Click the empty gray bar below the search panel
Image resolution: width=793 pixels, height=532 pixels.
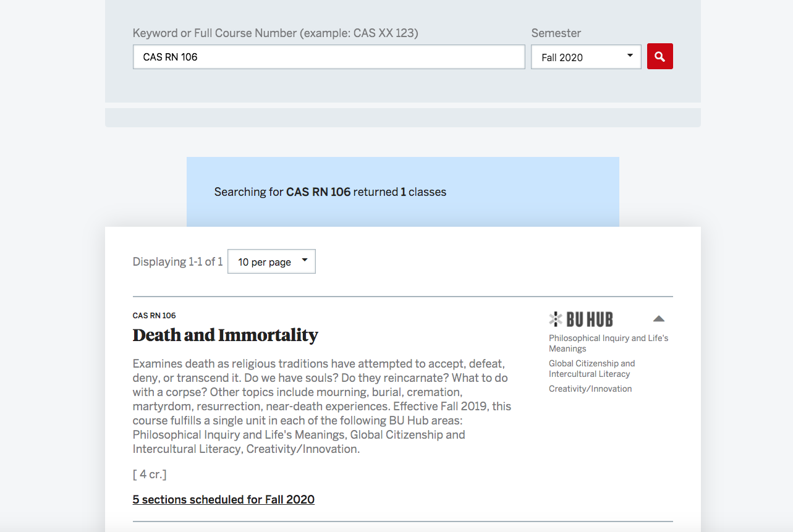click(x=402, y=117)
